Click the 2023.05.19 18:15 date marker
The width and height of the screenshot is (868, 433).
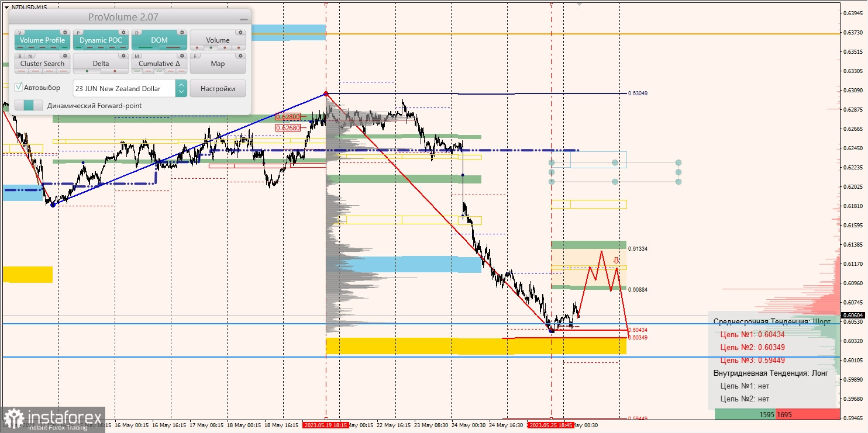tap(326, 425)
